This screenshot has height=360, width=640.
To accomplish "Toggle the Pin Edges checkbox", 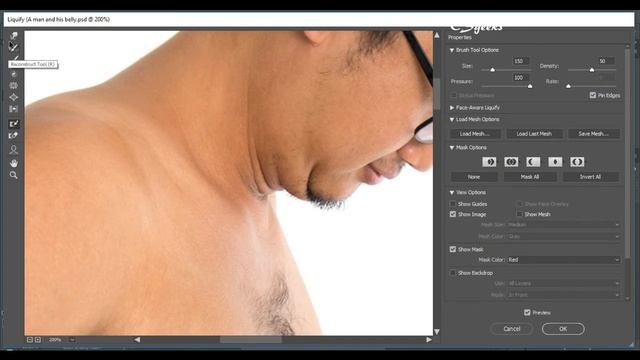I will click(x=593, y=95).
